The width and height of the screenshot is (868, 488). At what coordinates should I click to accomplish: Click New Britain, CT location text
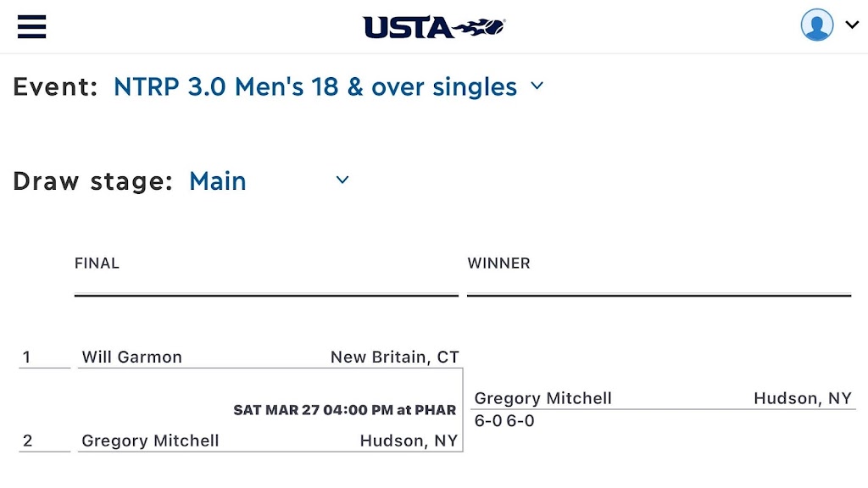tap(394, 357)
